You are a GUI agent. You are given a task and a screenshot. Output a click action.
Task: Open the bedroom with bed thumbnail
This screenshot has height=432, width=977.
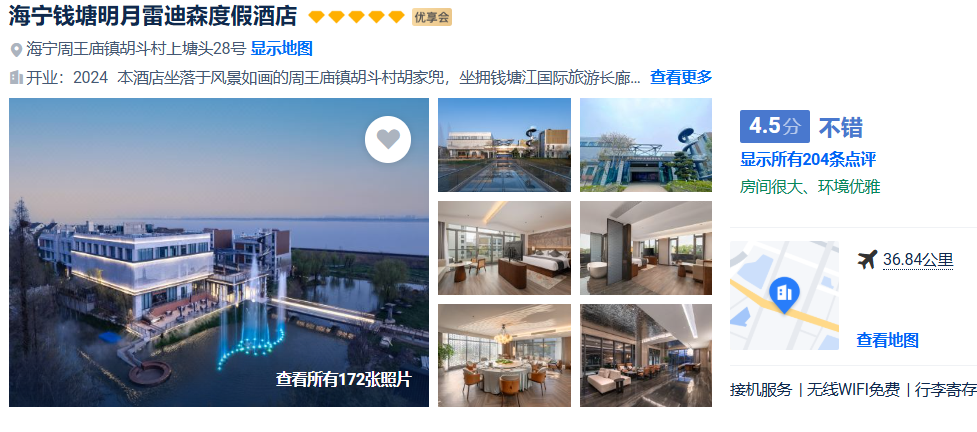click(x=504, y=248)
